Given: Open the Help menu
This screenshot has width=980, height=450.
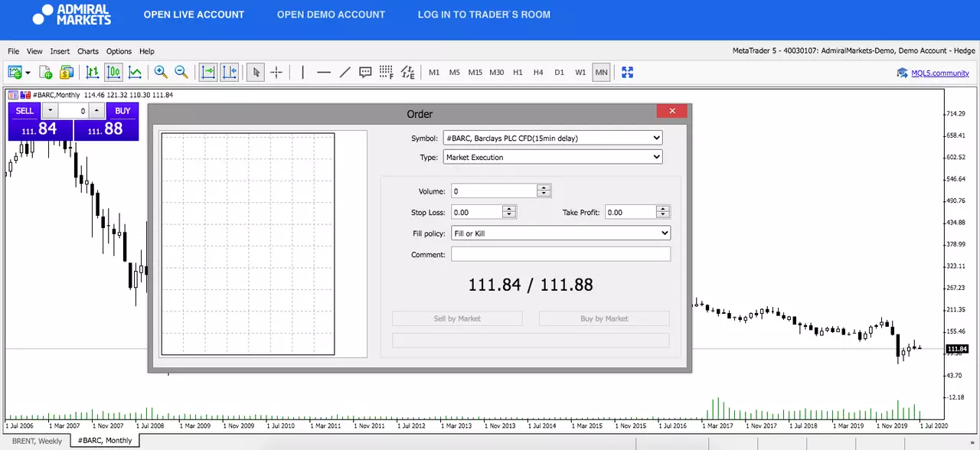Looking at the screenshot, I should [x=147, y=51].
